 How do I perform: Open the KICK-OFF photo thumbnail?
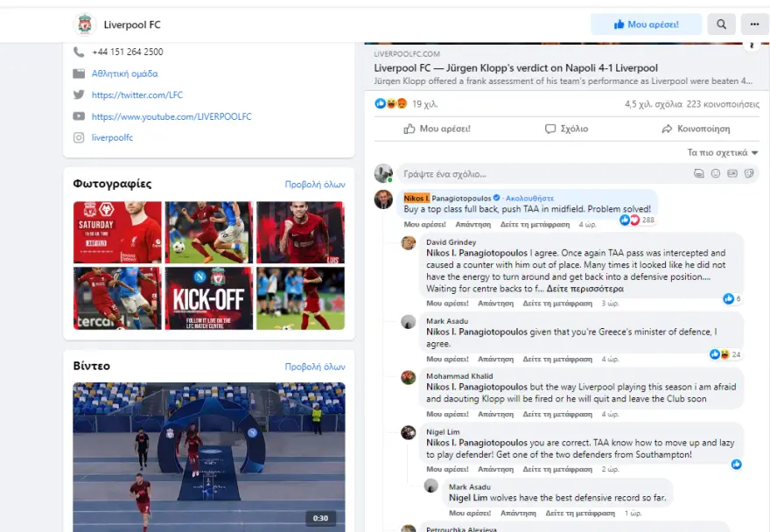207,298
